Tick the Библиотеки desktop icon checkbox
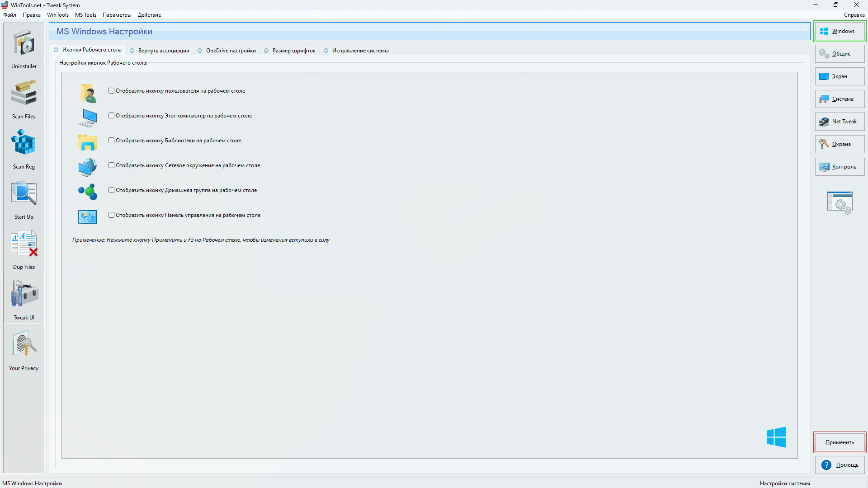 (111, 141)
